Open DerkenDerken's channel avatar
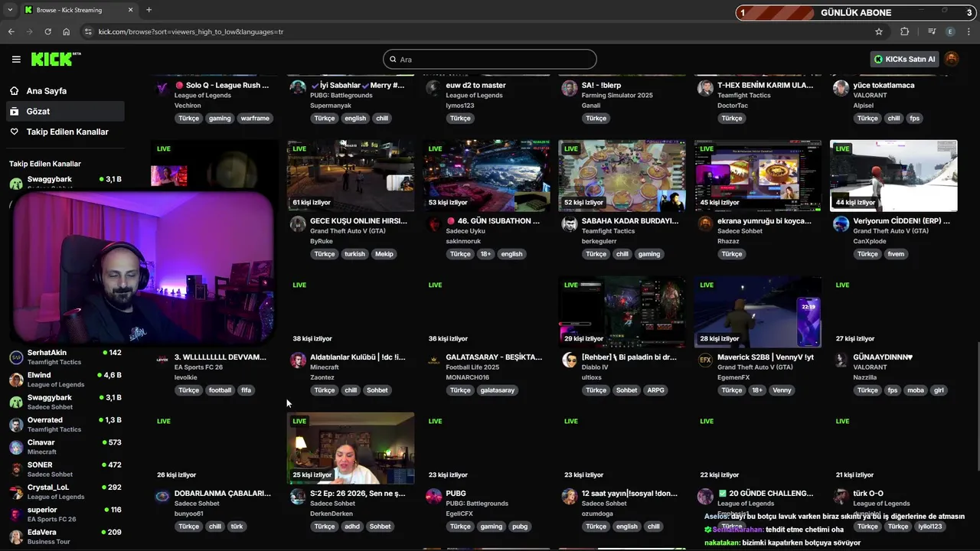 click(x=298, y=496)
